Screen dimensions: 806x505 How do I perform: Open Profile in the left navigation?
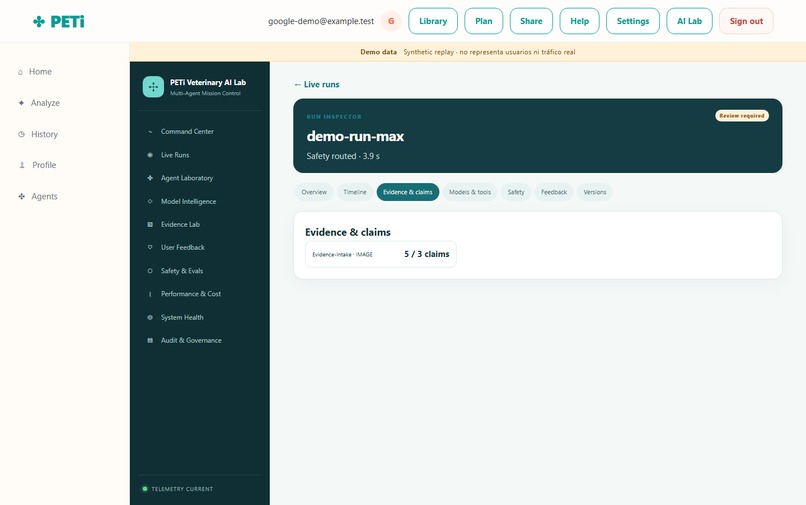pyautogui.click(x=44, y=165)
